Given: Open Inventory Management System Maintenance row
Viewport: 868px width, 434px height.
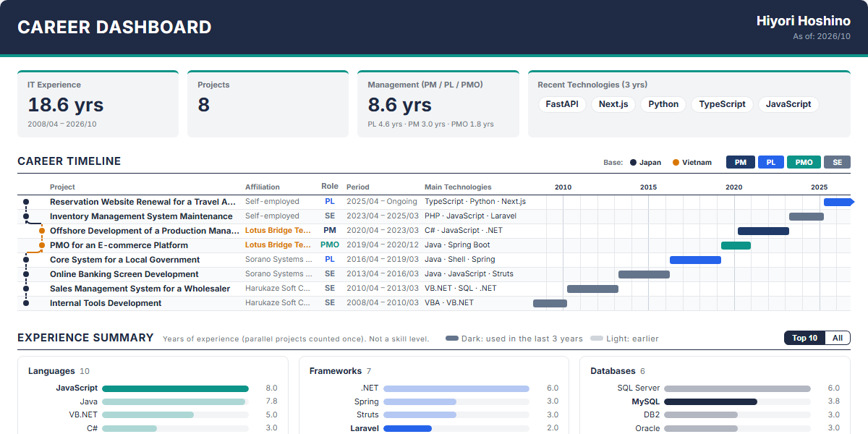Looking at the screenshot, I should tap(434, 216).
